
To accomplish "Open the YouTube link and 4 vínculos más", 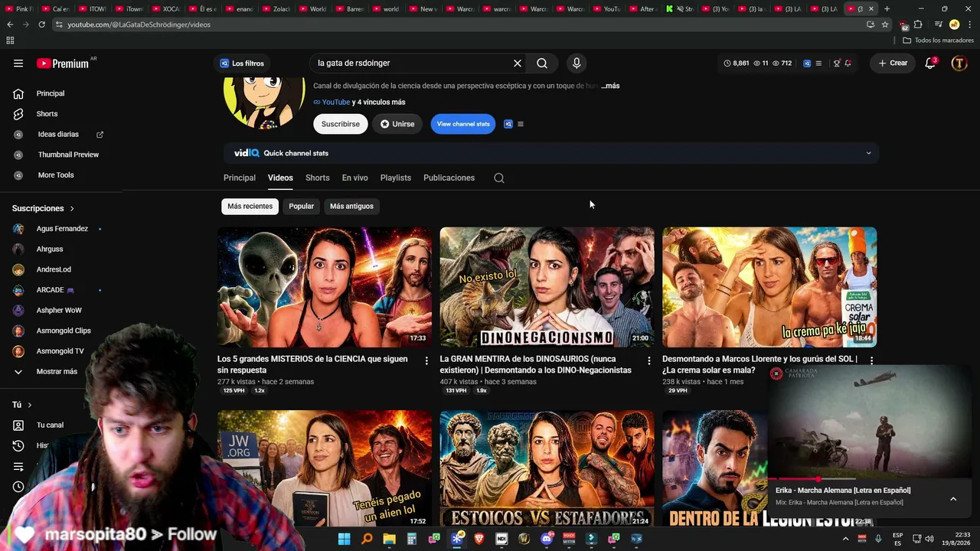I will coord(359,103).
